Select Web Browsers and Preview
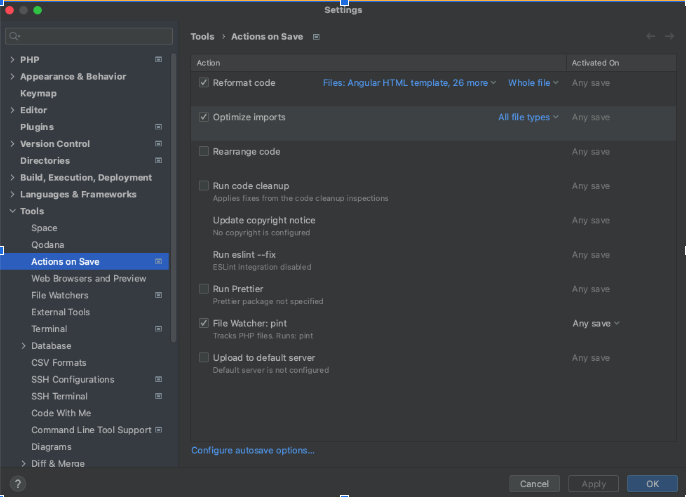Viewport: 686px width, 497px height. pyautogui.click(x=88, y=278)
